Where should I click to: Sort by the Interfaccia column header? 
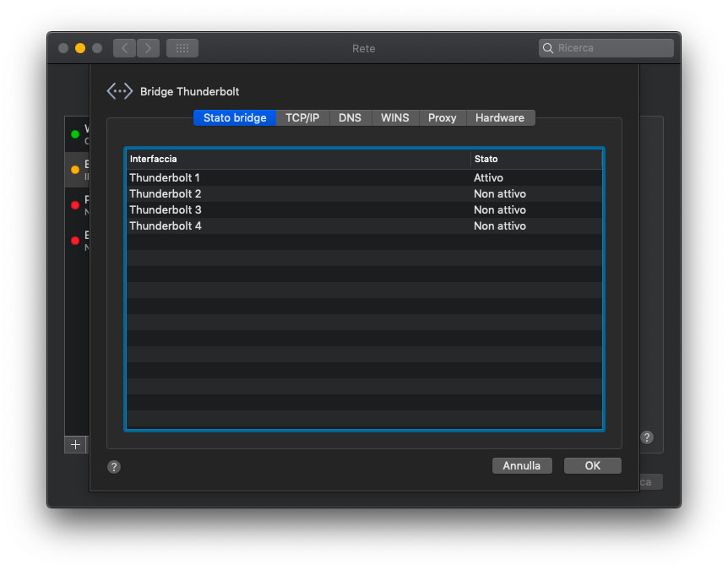298,160
